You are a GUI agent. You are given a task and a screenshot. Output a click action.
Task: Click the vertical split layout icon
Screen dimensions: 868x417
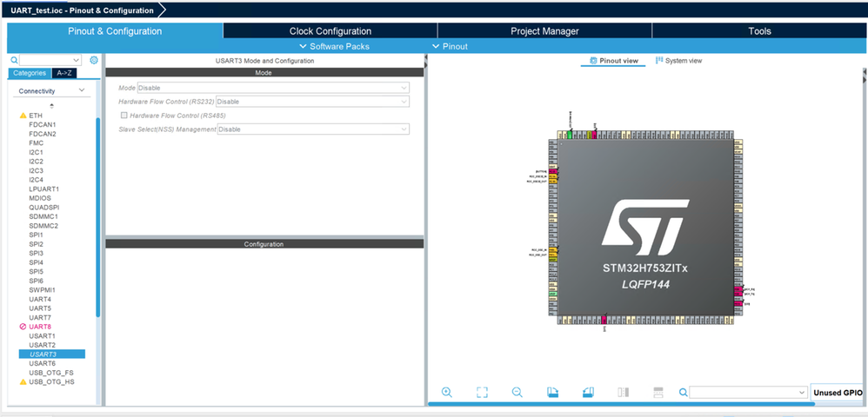tap(624, 392)
